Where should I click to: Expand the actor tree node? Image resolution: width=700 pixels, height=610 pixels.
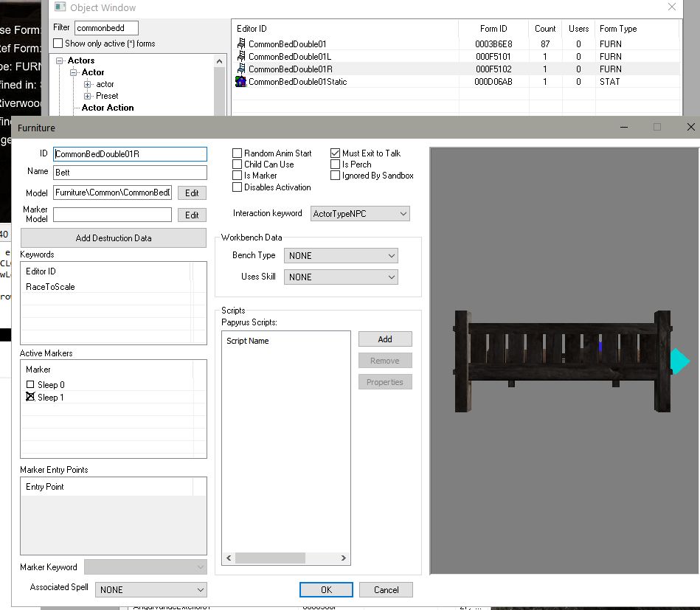pyautogui.click(x=88, y=84)
